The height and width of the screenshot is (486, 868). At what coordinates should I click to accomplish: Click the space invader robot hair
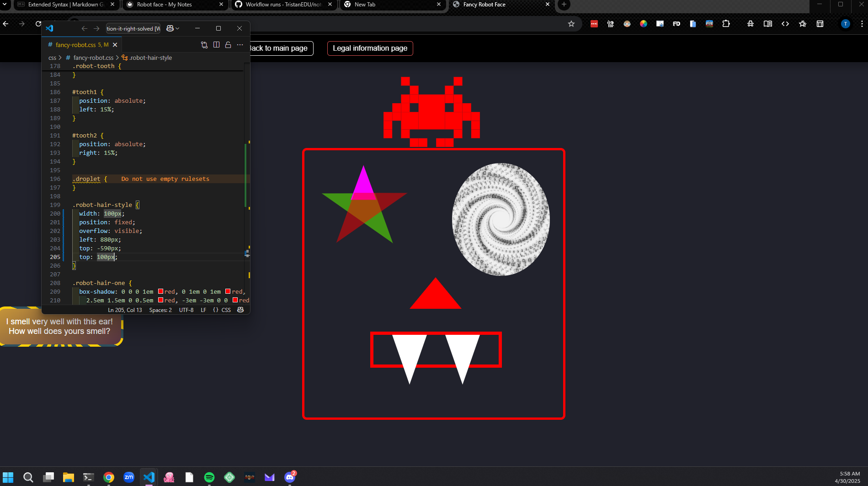click(431, 111)
